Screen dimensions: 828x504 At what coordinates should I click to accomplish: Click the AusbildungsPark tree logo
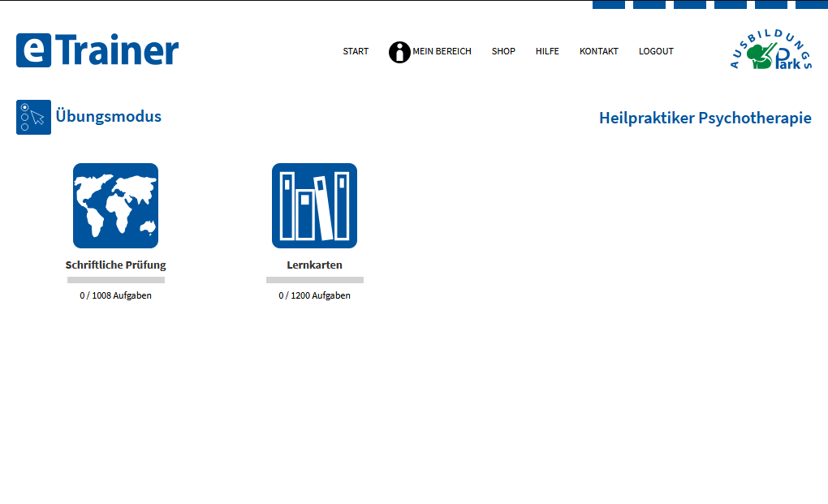(x=770, y=52)
